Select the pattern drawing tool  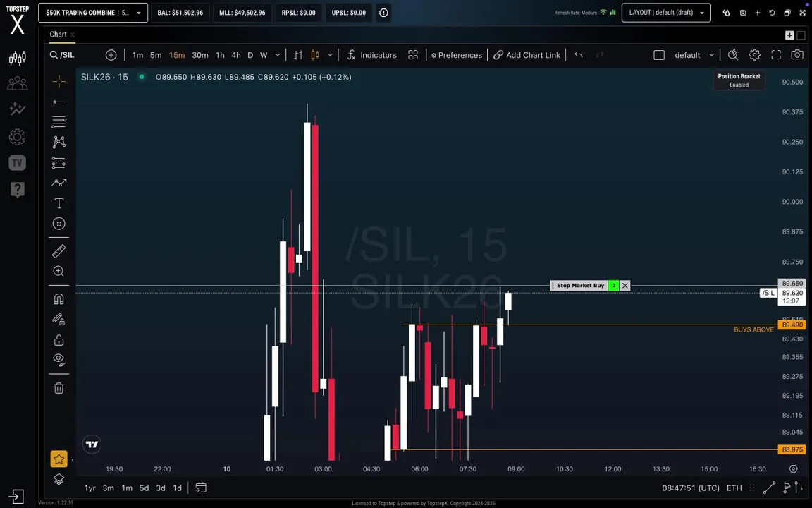[59, 142]
